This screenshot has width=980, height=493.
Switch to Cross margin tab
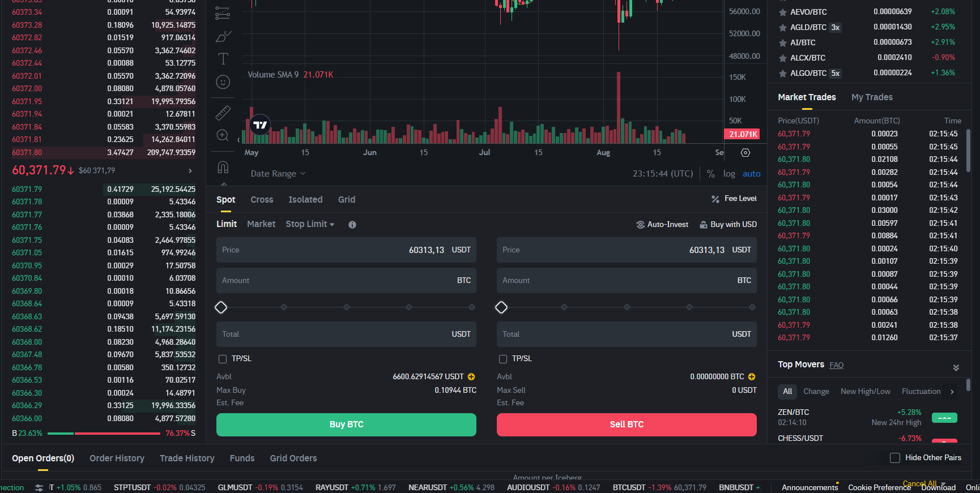coord(262,200)
